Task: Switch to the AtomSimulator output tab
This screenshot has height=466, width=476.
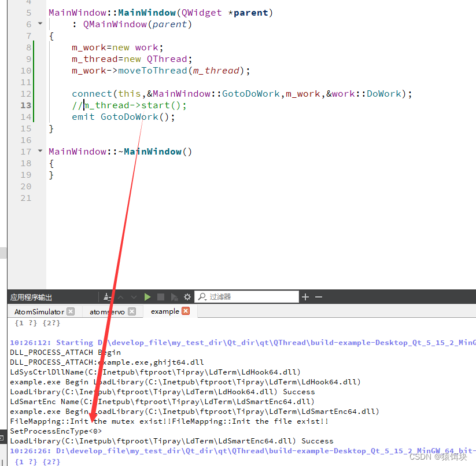Action: pos(39,311)
